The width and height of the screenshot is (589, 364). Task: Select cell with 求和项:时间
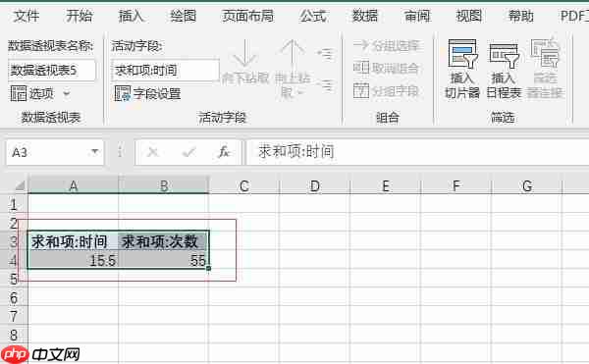pos(74,241)
